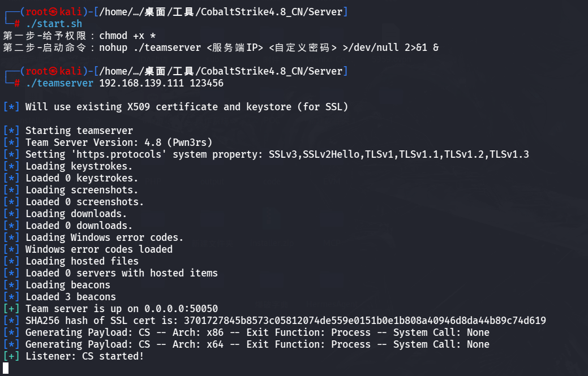
Task: Click the ./teamserver command in blue
Action: [59, 83]
